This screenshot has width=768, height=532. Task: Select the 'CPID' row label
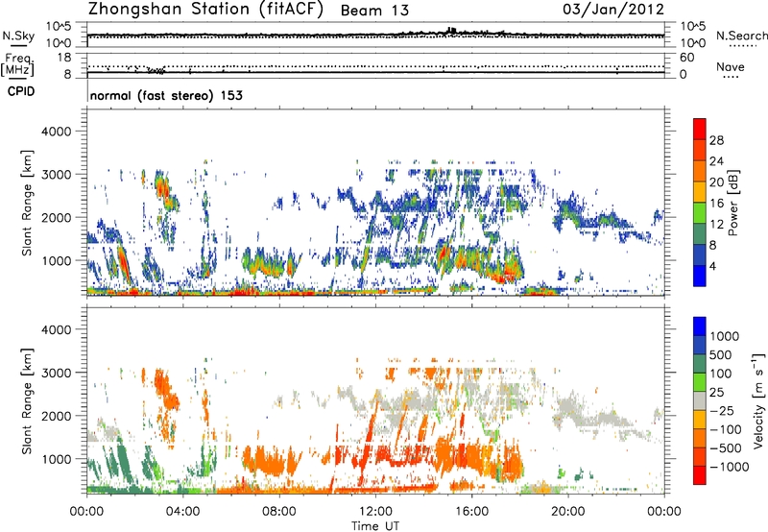[x=21, y=91]
